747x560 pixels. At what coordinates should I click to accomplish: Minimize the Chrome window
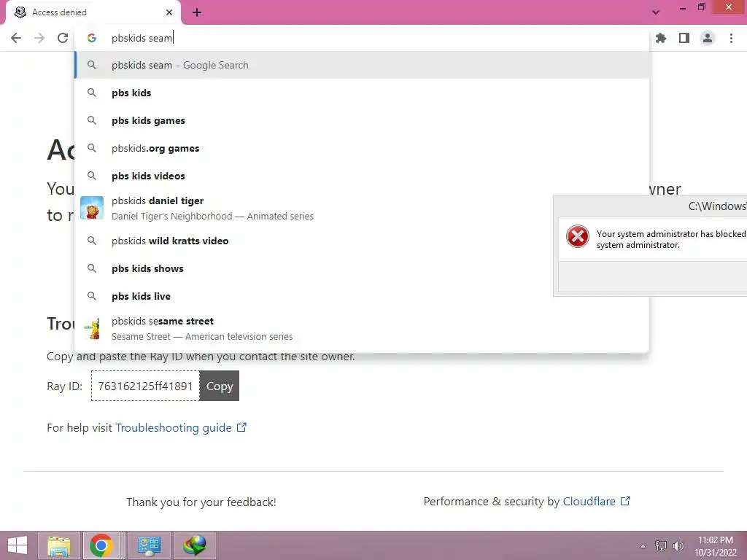[683, 7]
